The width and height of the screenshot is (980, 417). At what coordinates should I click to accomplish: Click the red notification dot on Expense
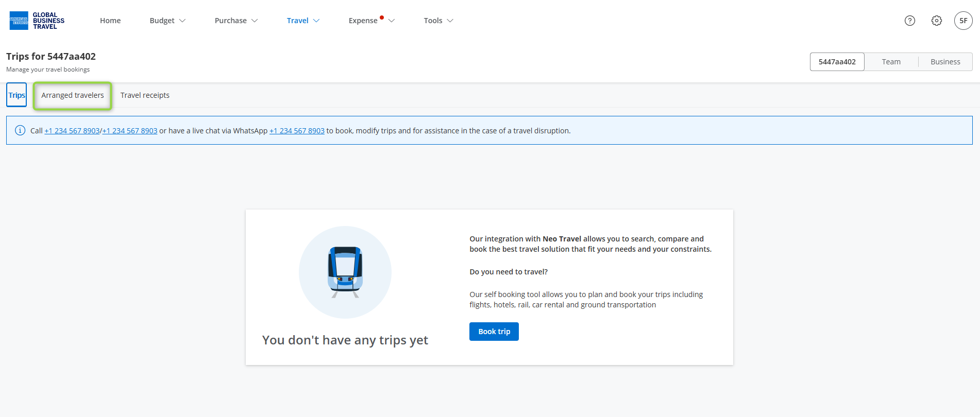[382, 18]
